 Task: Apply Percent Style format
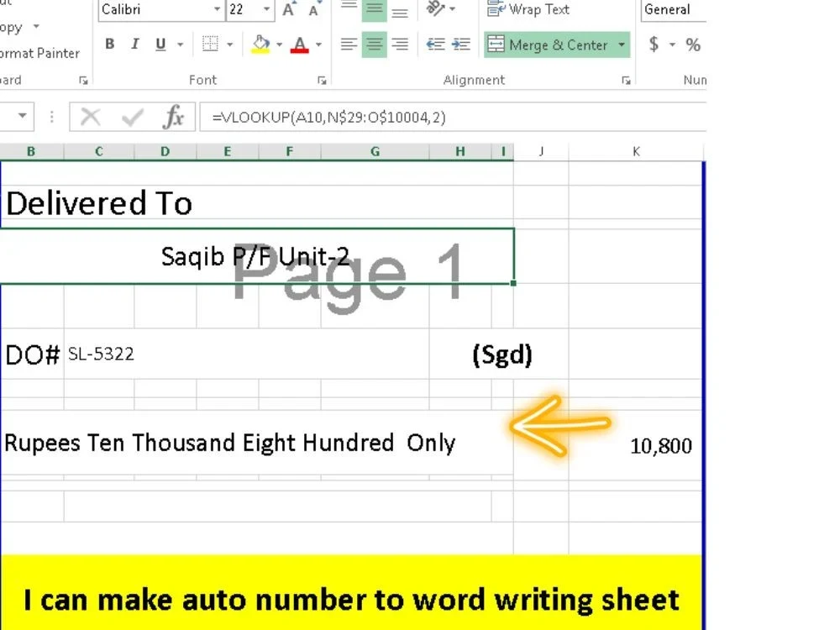click(693, 45)
